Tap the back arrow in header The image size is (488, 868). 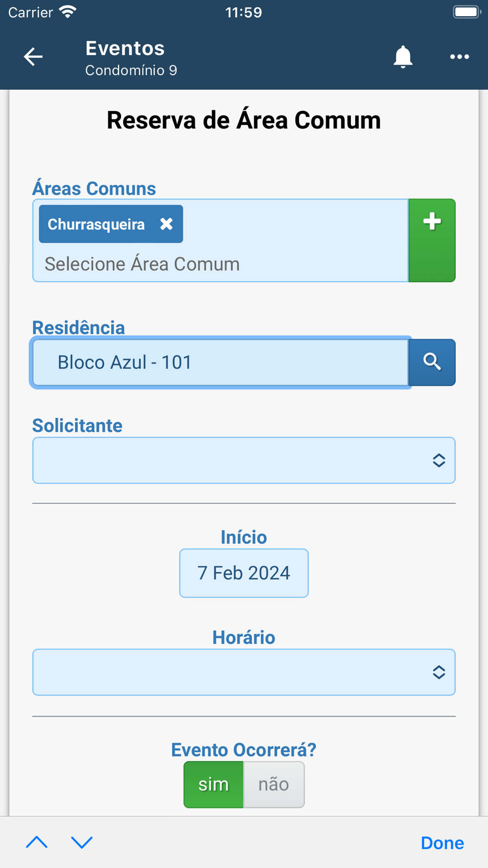(x=33, y=57)
